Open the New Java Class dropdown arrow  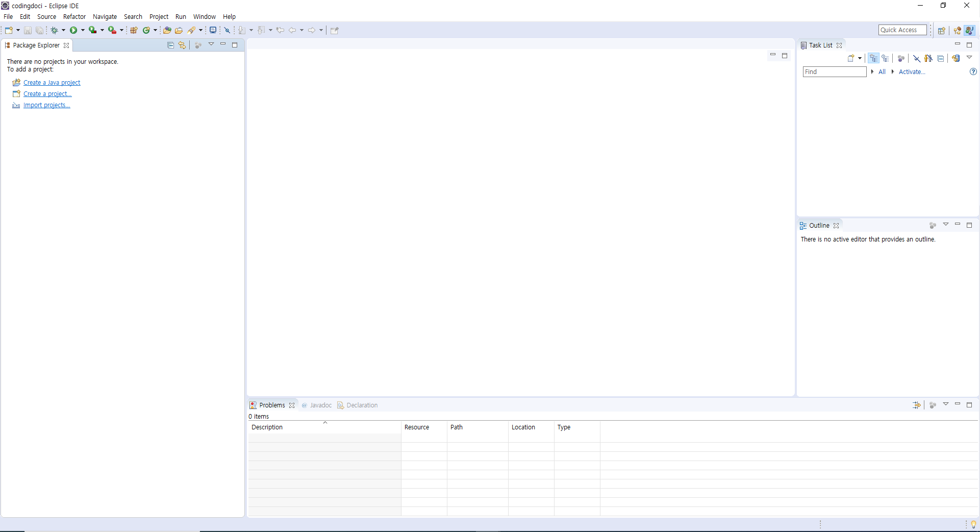coord(155,30)
